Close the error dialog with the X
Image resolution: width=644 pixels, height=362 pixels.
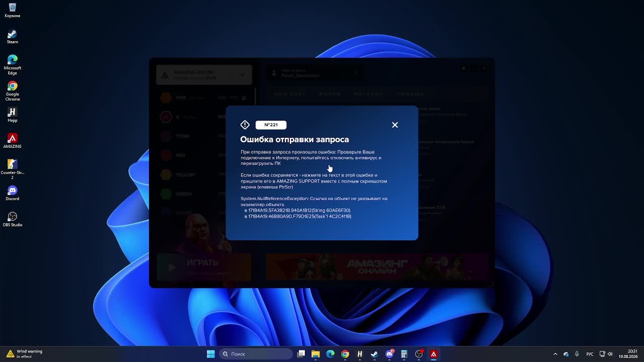(395, 125)
